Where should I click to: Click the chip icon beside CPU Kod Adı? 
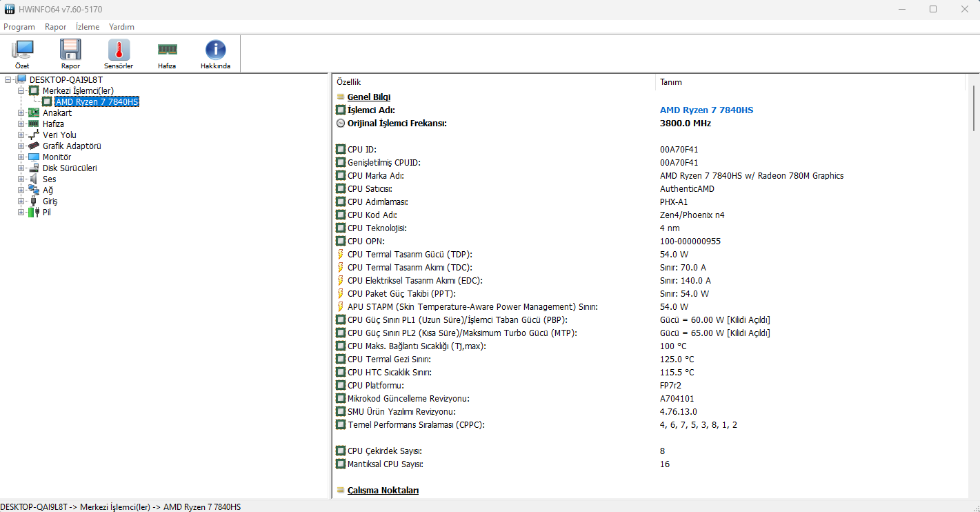pyautogui.click(x=341, y=215)
